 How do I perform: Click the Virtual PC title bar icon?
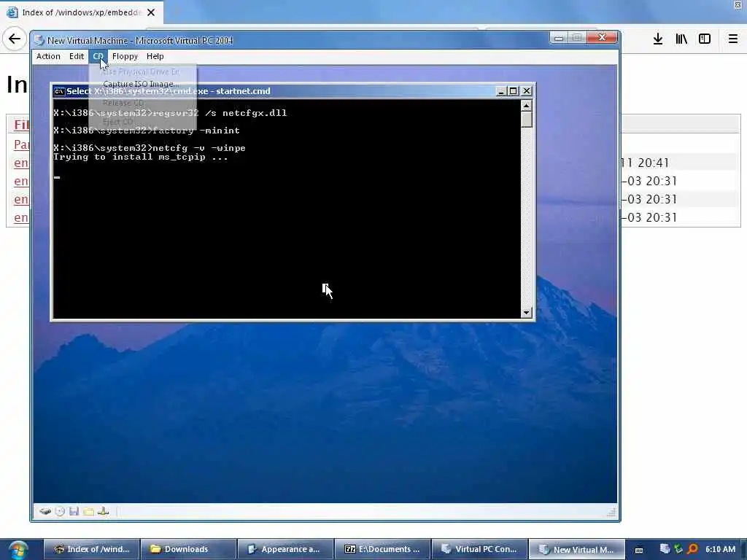(39, 41)
